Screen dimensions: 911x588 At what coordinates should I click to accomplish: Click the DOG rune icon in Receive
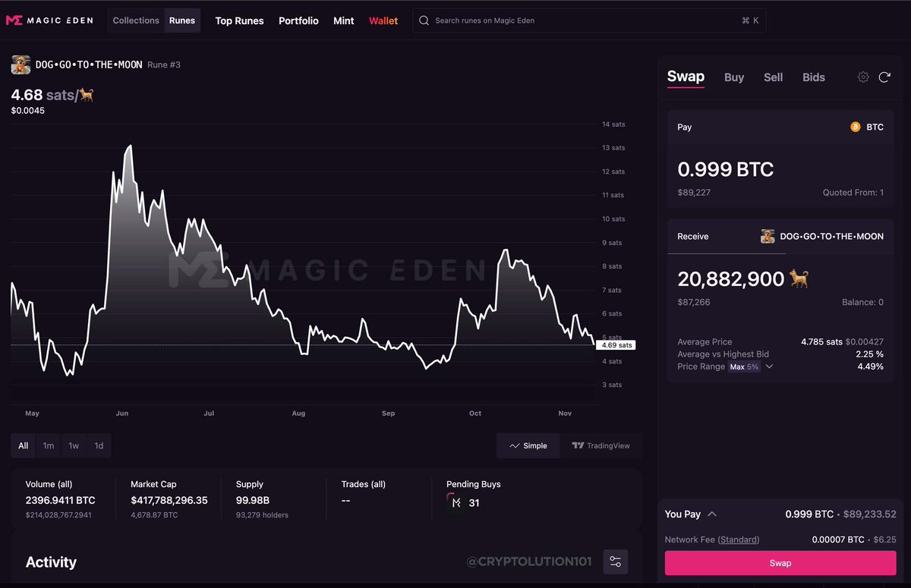767,236
